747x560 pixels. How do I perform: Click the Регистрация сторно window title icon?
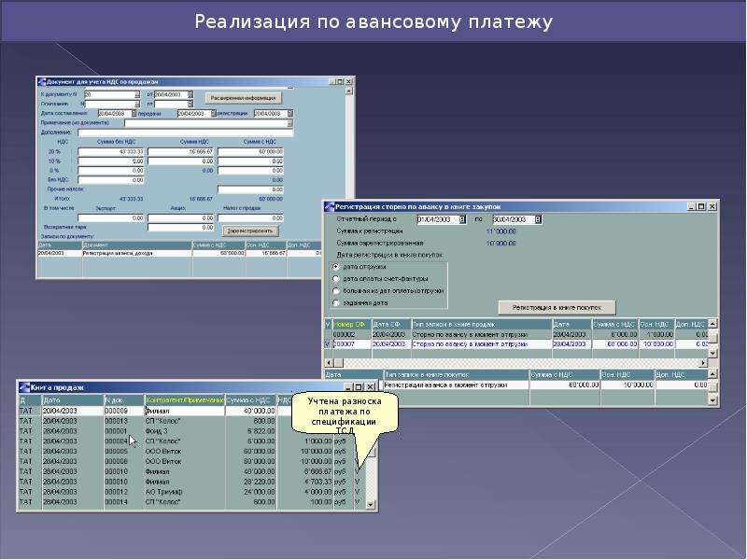pyautogui.click(x=330, y=206)
